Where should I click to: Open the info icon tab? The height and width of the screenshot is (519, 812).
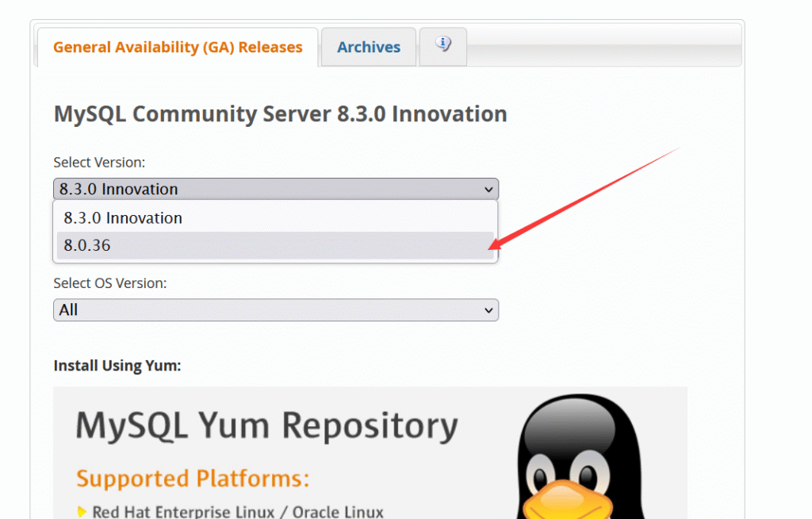443,45
